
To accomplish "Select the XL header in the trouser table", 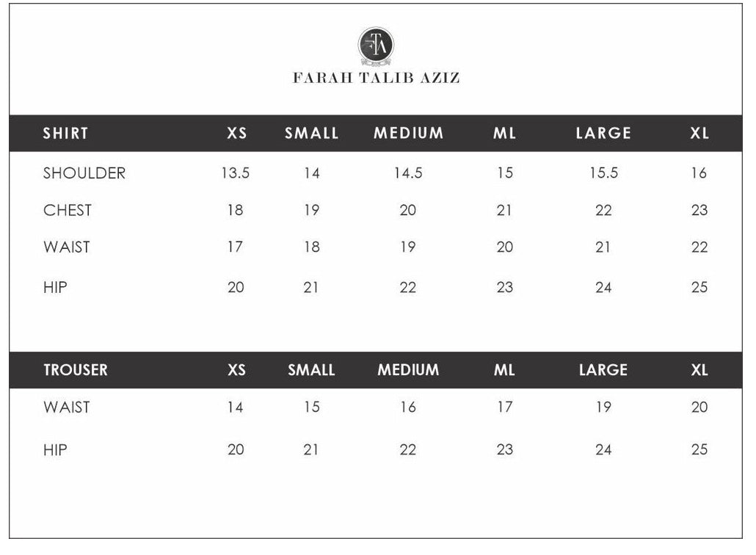I will point(699,370).
